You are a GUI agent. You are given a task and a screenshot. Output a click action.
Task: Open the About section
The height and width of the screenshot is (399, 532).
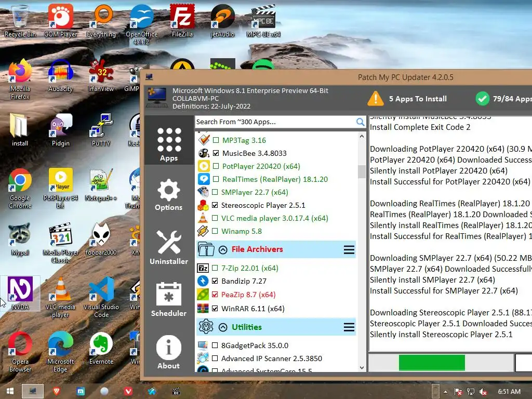(169, 352)
